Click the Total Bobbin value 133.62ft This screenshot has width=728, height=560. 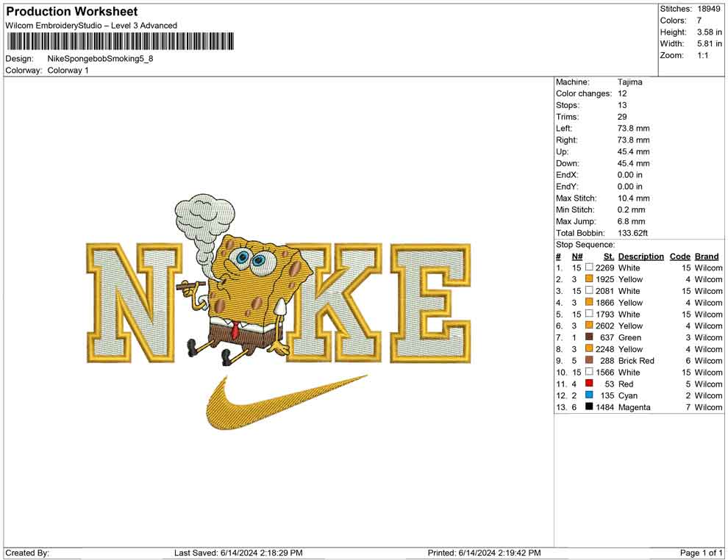coord(632,233)
